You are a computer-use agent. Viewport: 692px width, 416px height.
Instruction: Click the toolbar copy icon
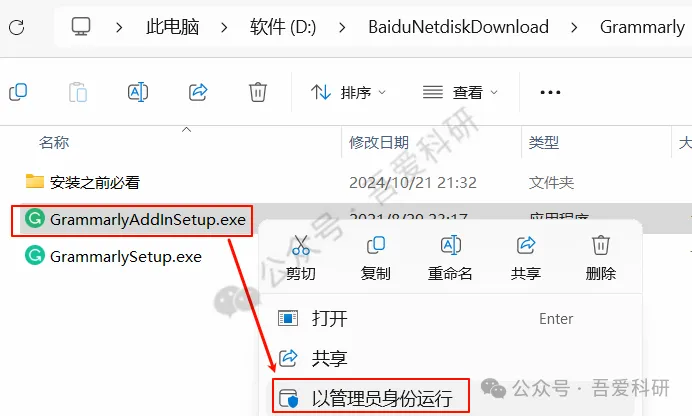(x=18, y=92)
